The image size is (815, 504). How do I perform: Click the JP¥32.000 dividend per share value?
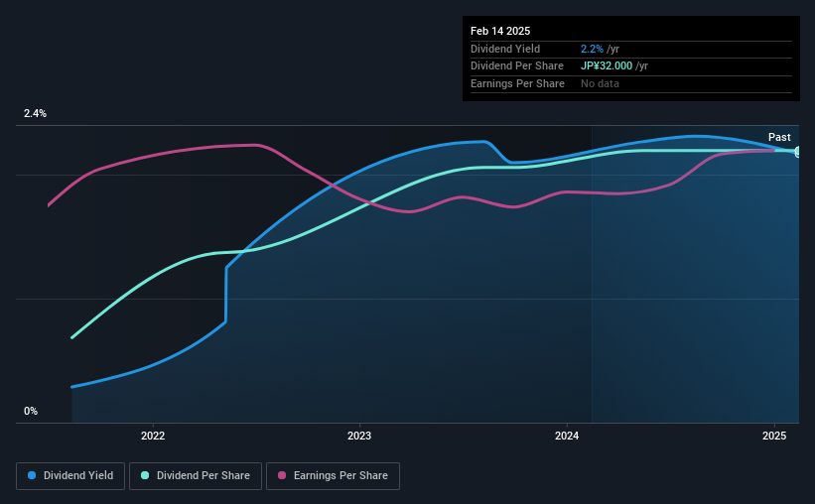[607, 66]
